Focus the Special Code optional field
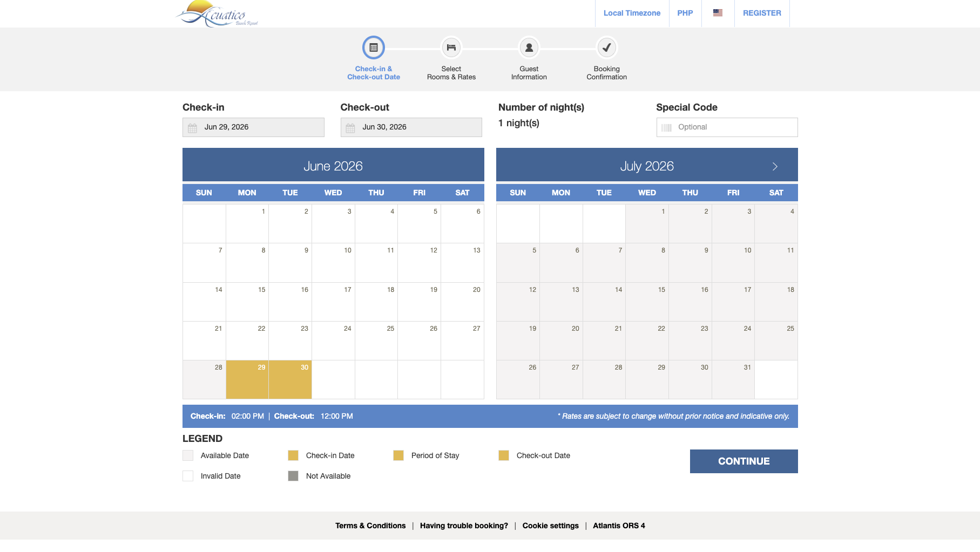980x552 pixels. (727, 127)
